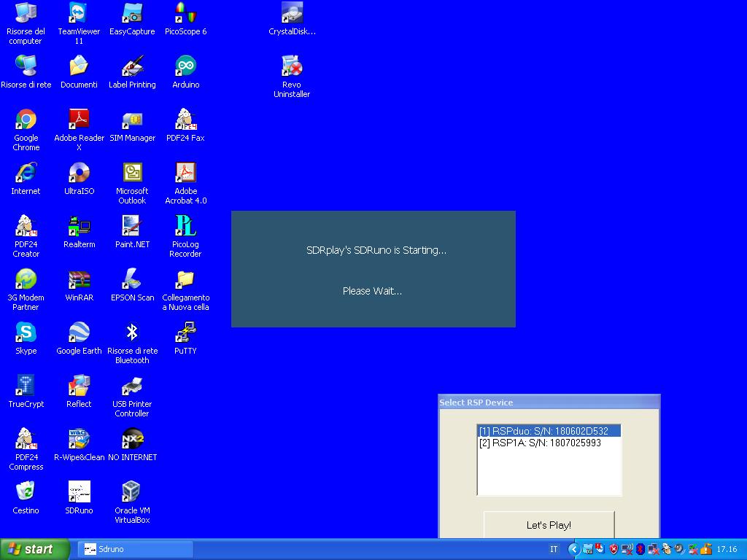
Task: Select Risorse del computer icon
Action: click(26, 13)
